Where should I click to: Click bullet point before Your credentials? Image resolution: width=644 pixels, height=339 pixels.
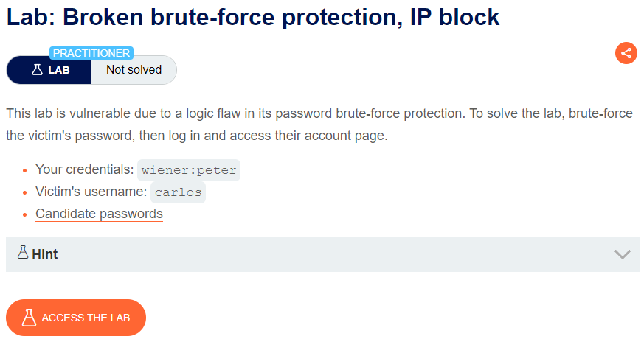(25, 170)
